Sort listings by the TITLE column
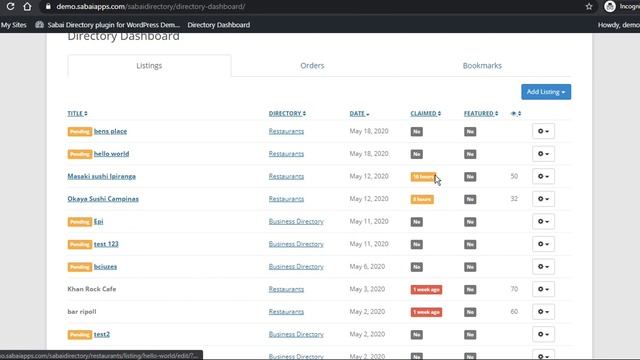640x360 pixels. click(77, 113)
